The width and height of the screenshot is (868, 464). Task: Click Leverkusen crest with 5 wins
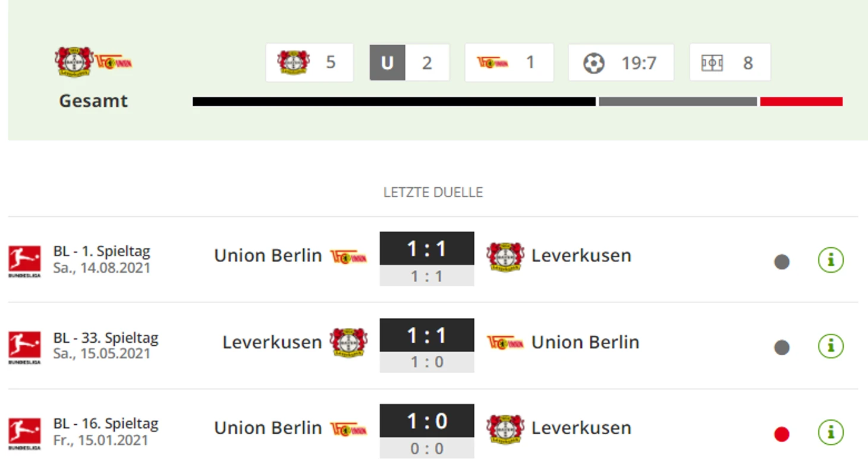pyautogui.click(x=293, y=62)
